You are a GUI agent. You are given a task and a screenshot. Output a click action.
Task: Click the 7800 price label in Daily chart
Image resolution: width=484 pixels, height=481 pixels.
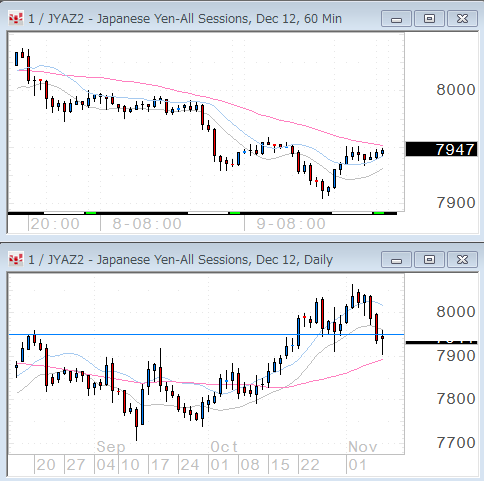pyautogui.click(x=456, y=399)
